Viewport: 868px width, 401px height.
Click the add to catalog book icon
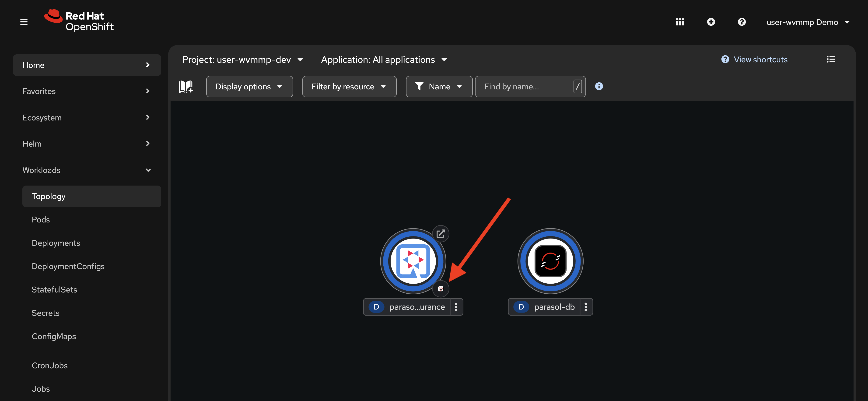click(186, 87)
